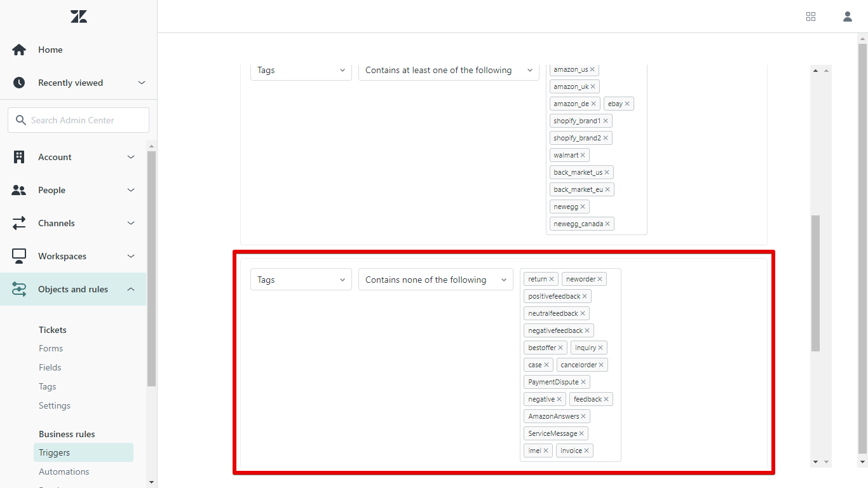Remove the shopify_brand2 tag
This screenshot has width=868, height=488.
point(606,138)
